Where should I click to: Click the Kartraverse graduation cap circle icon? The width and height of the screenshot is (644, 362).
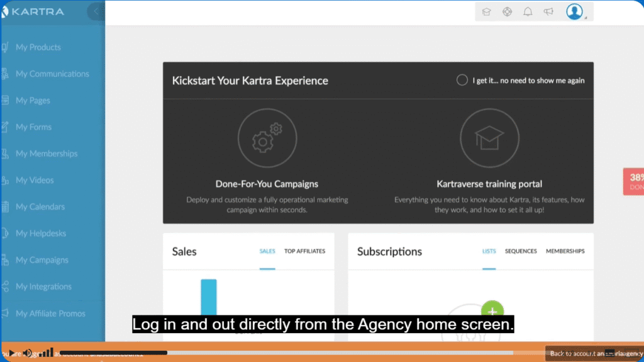(489, 138)
